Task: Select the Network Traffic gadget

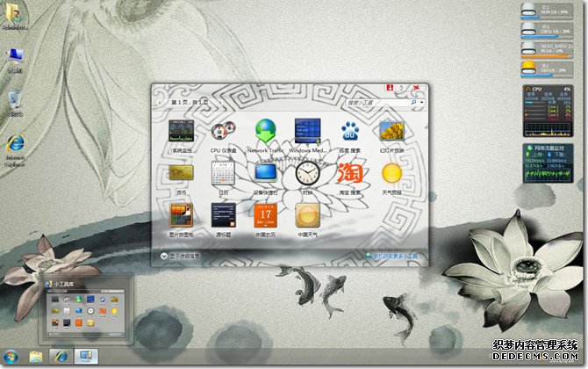Action: tap(266, 131)
